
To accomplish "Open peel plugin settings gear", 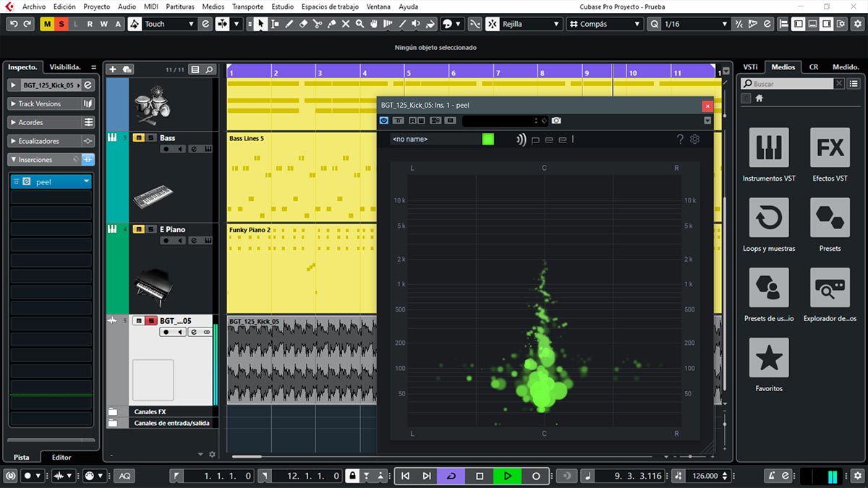I will coord(695,139).
